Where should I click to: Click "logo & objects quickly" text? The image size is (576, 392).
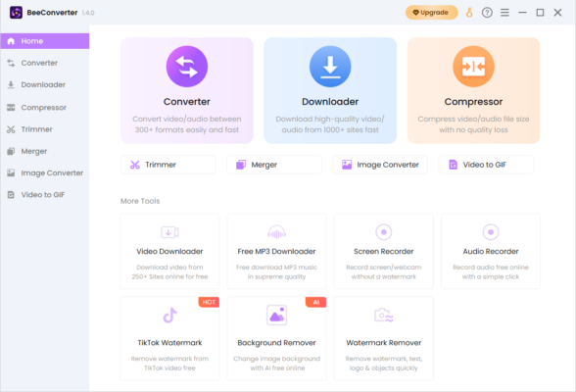click(384, 368)
